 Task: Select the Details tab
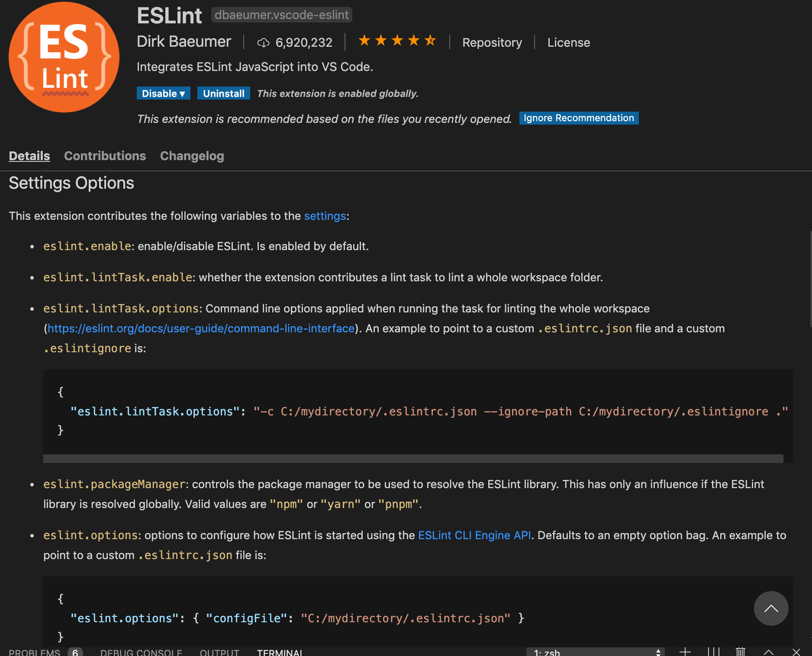(29, 156)
